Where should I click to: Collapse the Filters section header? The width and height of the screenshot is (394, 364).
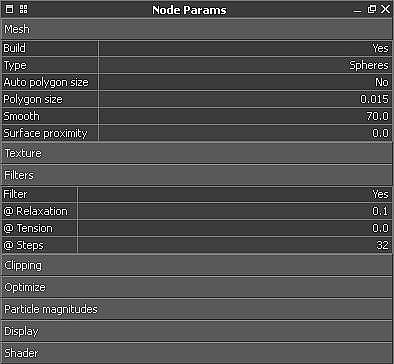(197, 175)
